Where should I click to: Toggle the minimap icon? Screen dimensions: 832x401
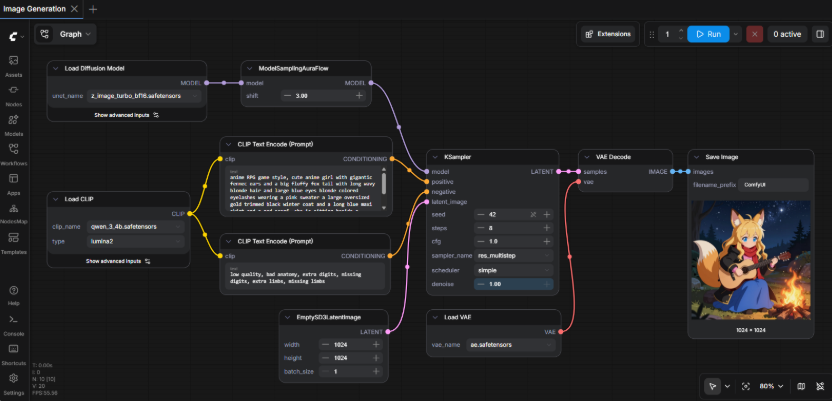tap(801, 386)
